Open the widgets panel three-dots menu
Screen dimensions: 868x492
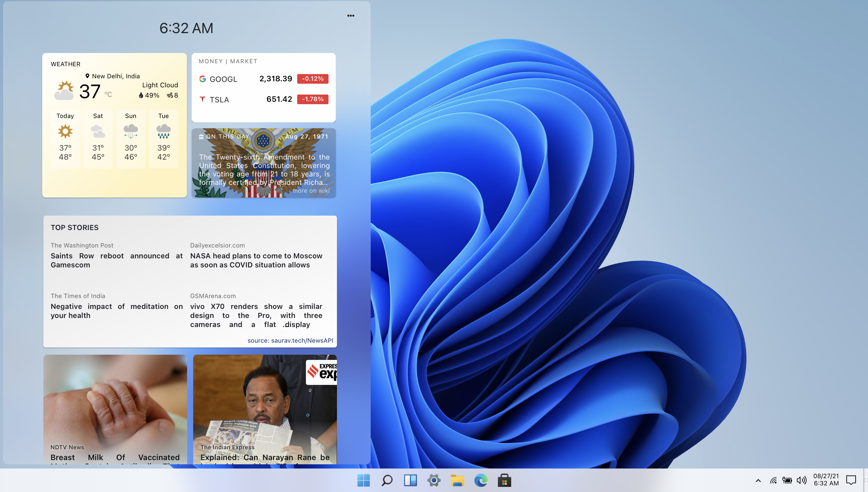pos(351,16)
